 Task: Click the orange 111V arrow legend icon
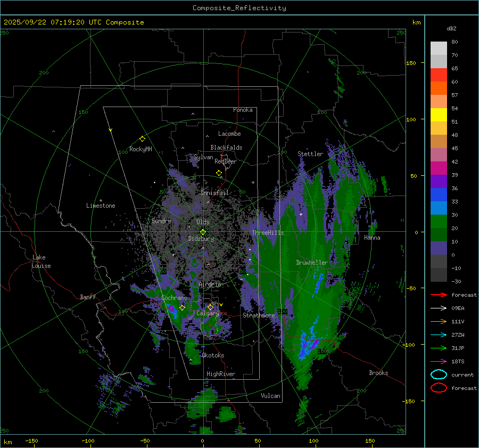coord(439,321)
